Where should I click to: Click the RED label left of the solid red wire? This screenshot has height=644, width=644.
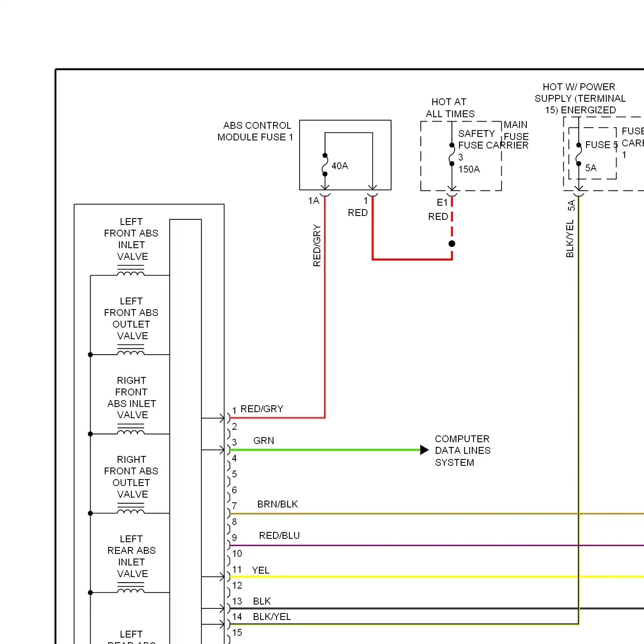[x=358, y=213]
